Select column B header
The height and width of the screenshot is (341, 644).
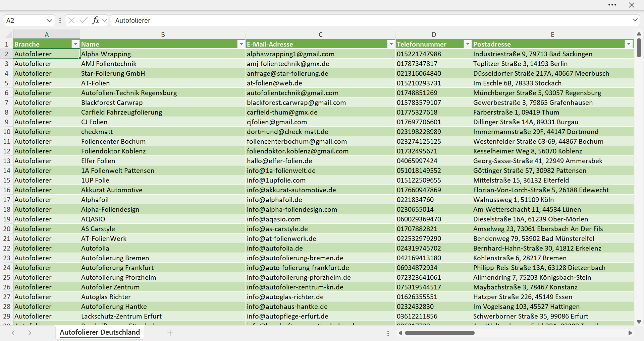(x=163, y=35)
